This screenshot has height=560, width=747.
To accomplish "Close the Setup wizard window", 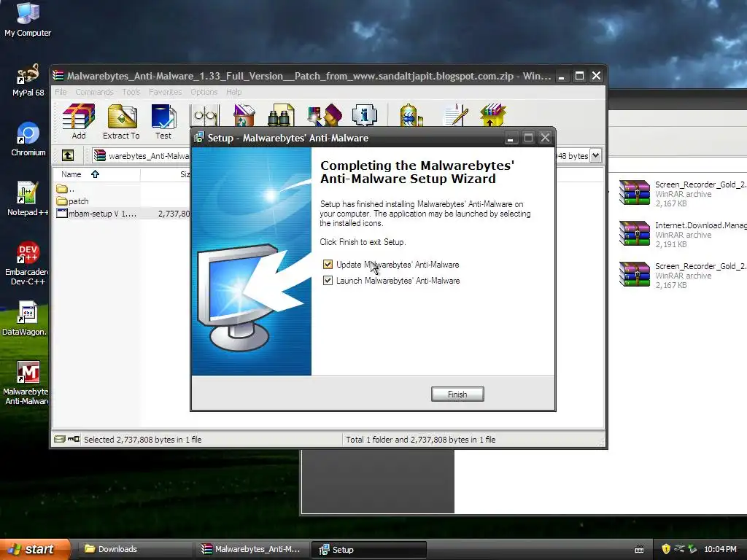I will point(545,138).
